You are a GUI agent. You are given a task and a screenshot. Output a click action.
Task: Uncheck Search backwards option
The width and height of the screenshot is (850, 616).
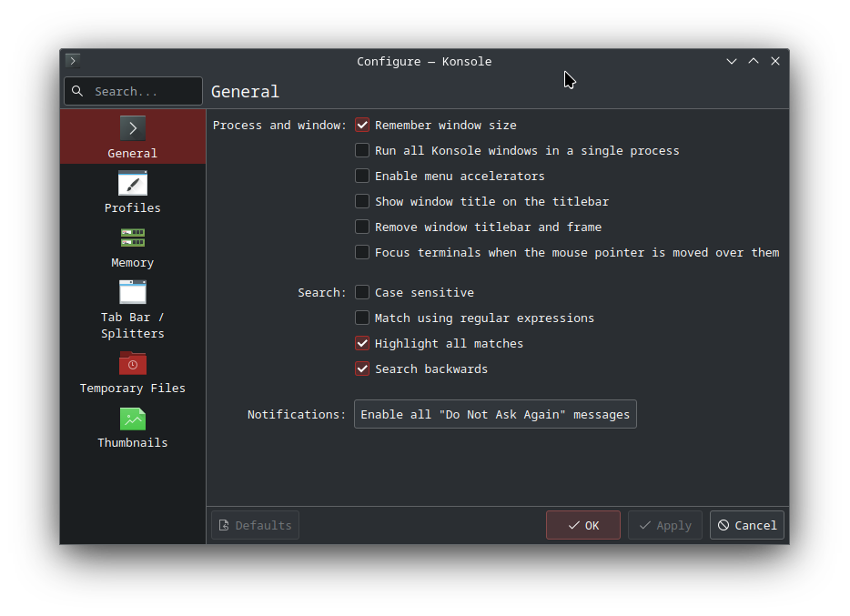click(x=362, y=369)
